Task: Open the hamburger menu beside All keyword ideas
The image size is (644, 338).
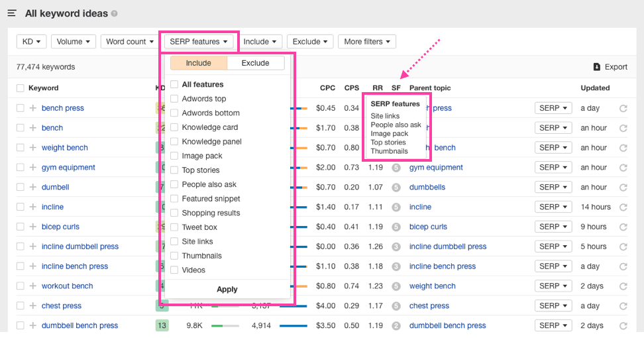Action: coord(12,13)
